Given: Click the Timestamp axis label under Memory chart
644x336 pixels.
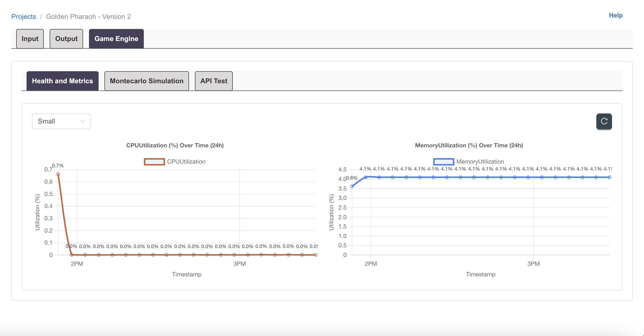Looking at the screenshot, I should (481, 274).
